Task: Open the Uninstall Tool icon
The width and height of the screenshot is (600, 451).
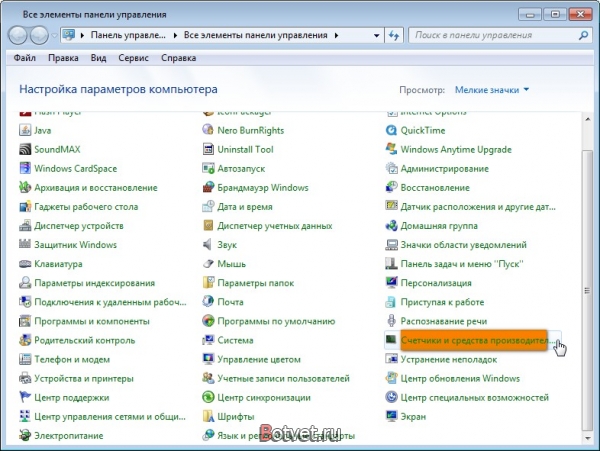Action: [208, 149]
